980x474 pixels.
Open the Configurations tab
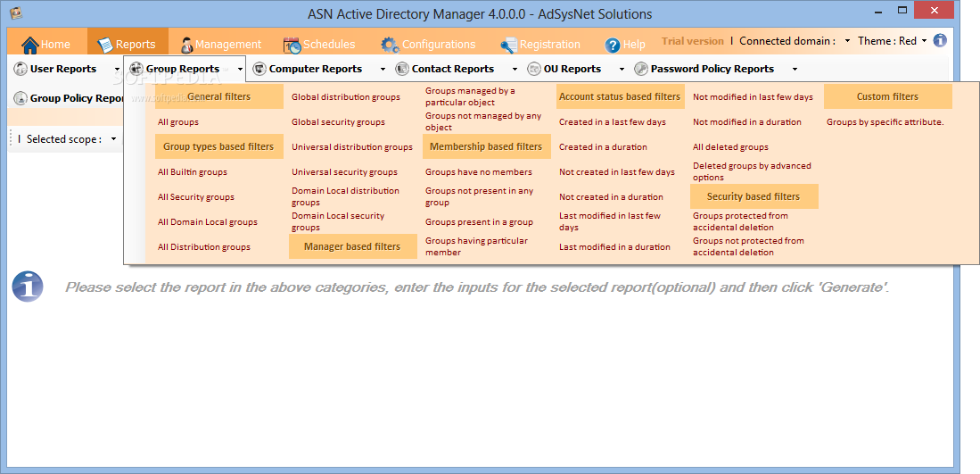point(429,45)
